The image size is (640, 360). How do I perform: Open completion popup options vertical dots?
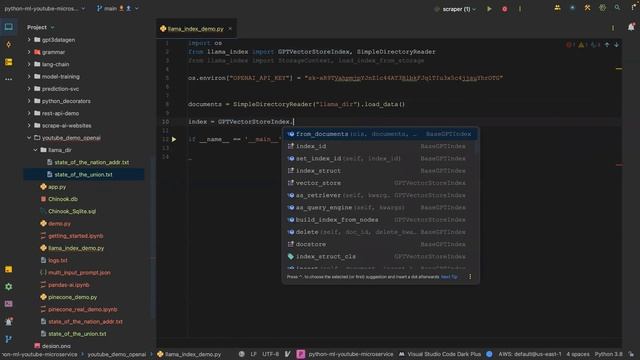tap(470, 277)
